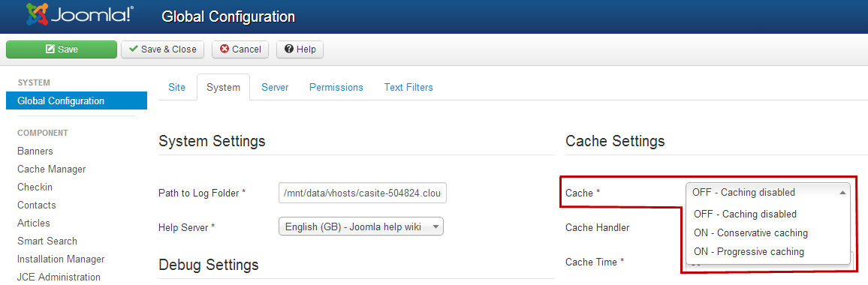Click the Cache Time label
The width and height of the screenshot is (868, 285).
595,262
